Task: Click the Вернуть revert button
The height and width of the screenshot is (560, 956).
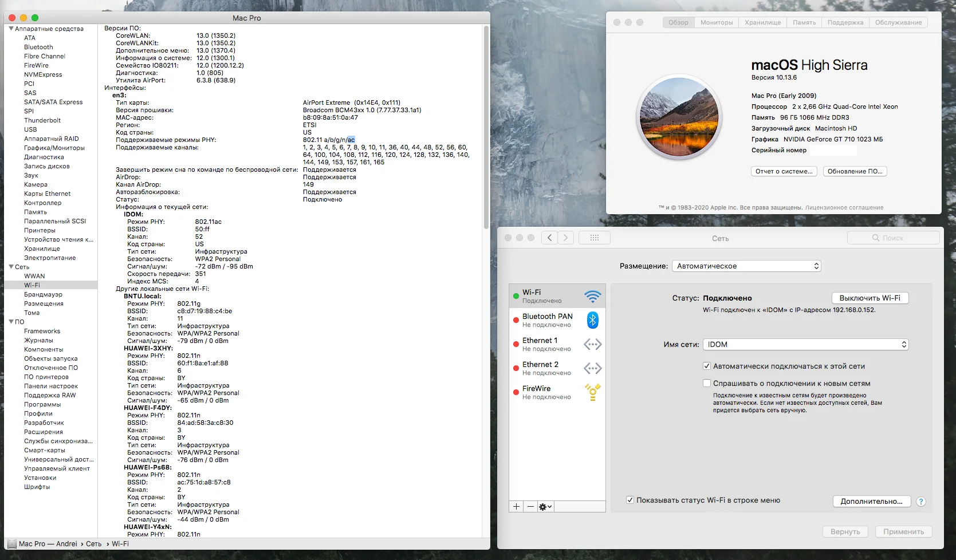Action: (845, 532)
